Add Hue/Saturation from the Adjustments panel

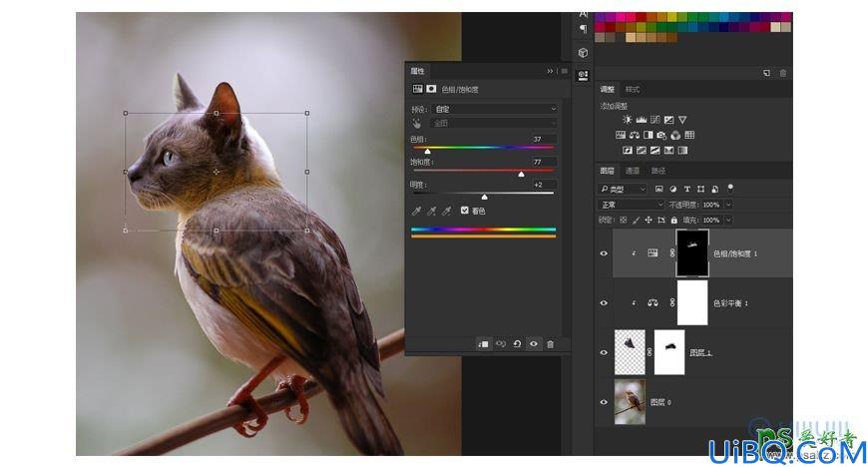coord(621,135)
